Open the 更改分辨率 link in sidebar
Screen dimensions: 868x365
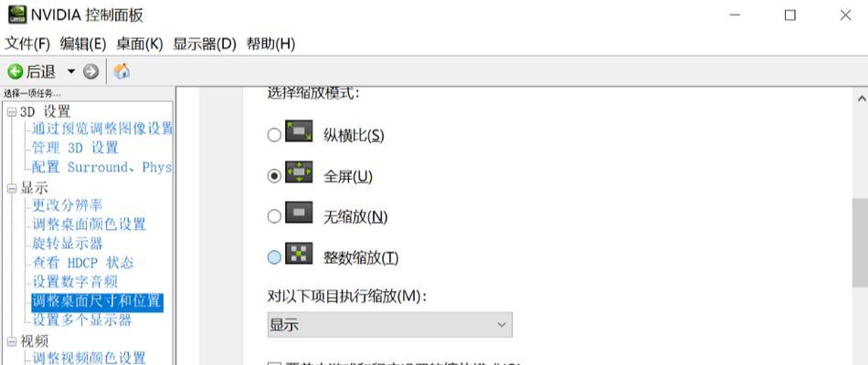(x=68, y=205)
